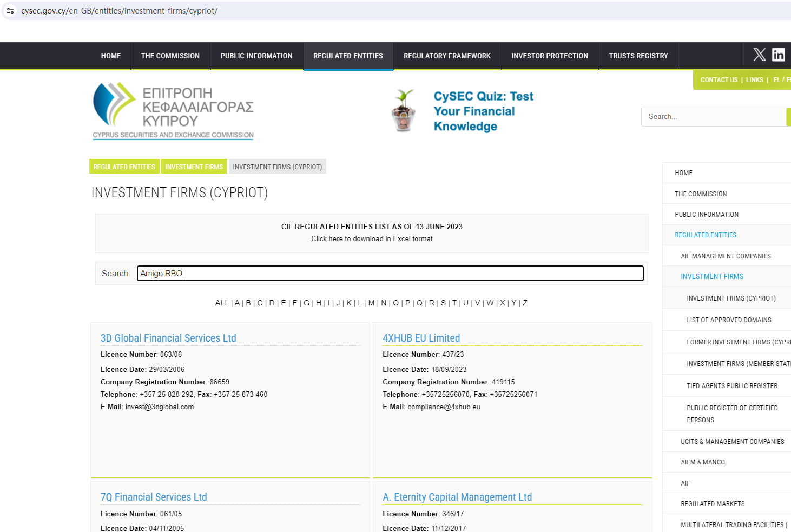
Task: Open the Regulated Entities menu
Action: point(348,56)
